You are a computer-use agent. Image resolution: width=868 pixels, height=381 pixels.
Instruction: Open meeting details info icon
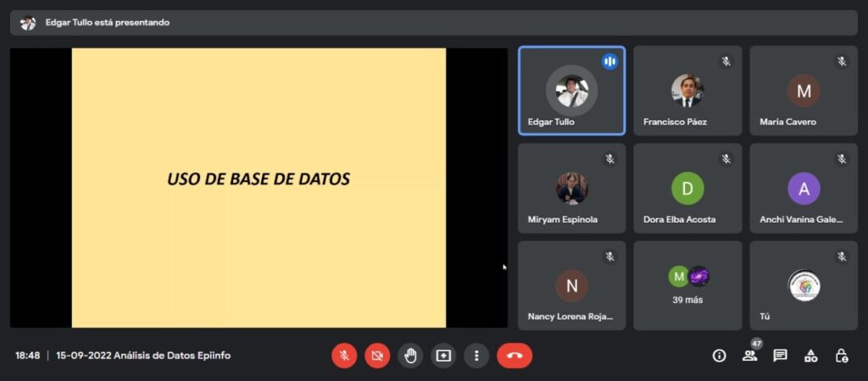pyautogui.click(x=719, y=356)
